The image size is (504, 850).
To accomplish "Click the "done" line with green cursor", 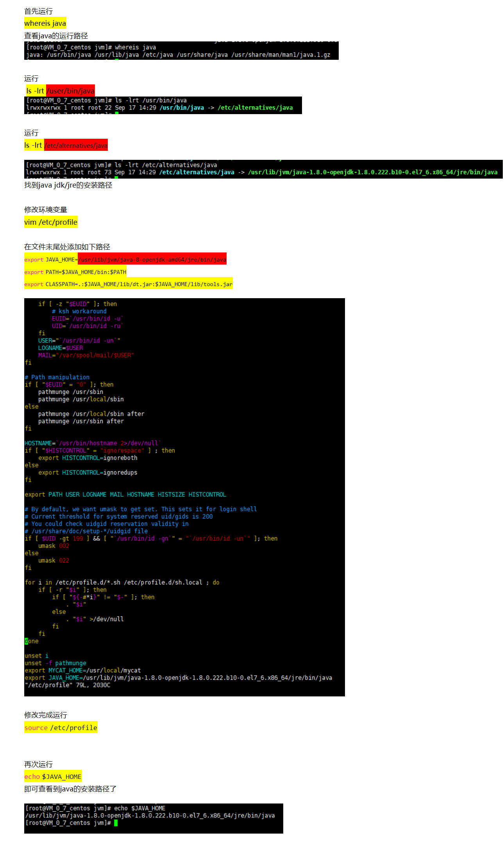I will coord(32,641).
